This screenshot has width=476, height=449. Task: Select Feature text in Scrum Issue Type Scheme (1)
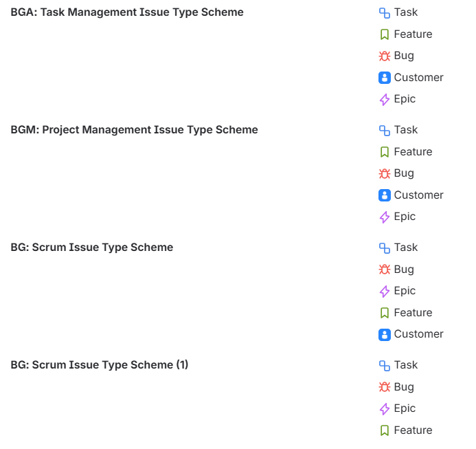pyautogui.click(x=413, y=430)
